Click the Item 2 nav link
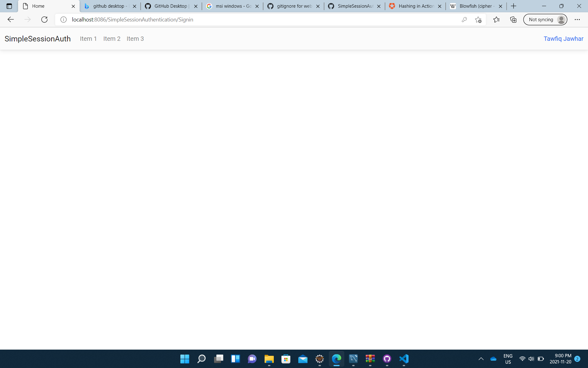This screenshot has height=368, width=588. point(112,39)
